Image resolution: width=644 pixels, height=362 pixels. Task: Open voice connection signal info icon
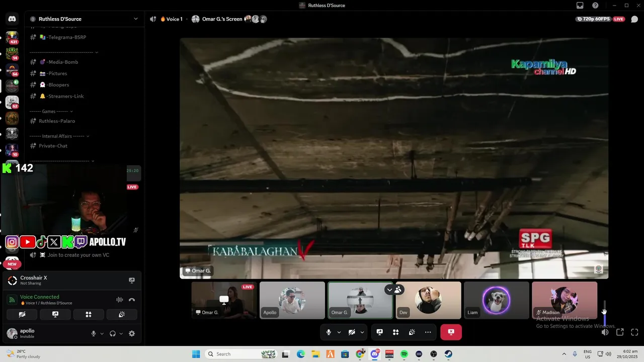coord(12,300)
